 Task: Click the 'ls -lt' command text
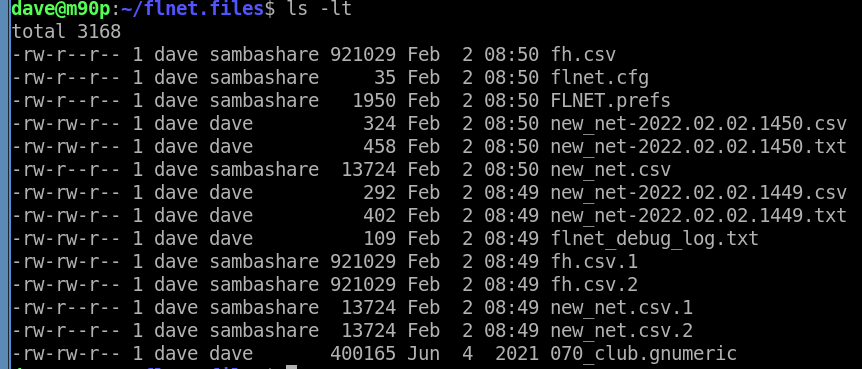click(x=319, y=9)
